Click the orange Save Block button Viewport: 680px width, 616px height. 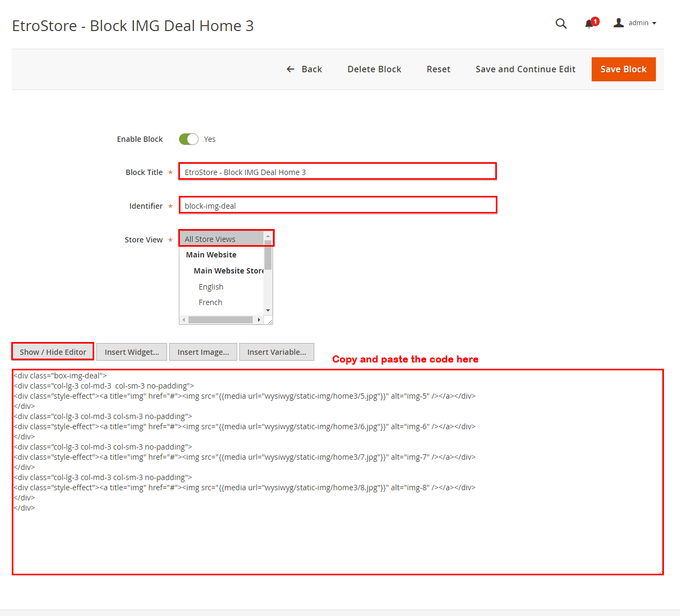[x=623, y=69]
